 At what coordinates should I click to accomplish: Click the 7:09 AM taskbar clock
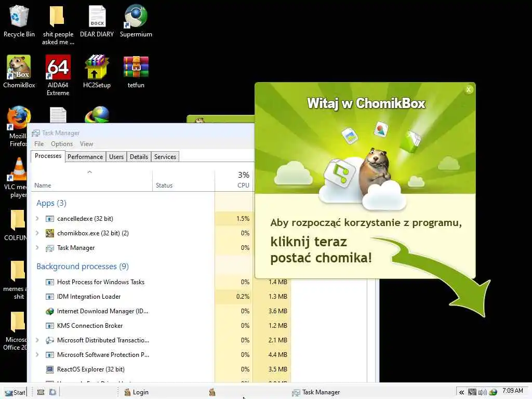513,391
